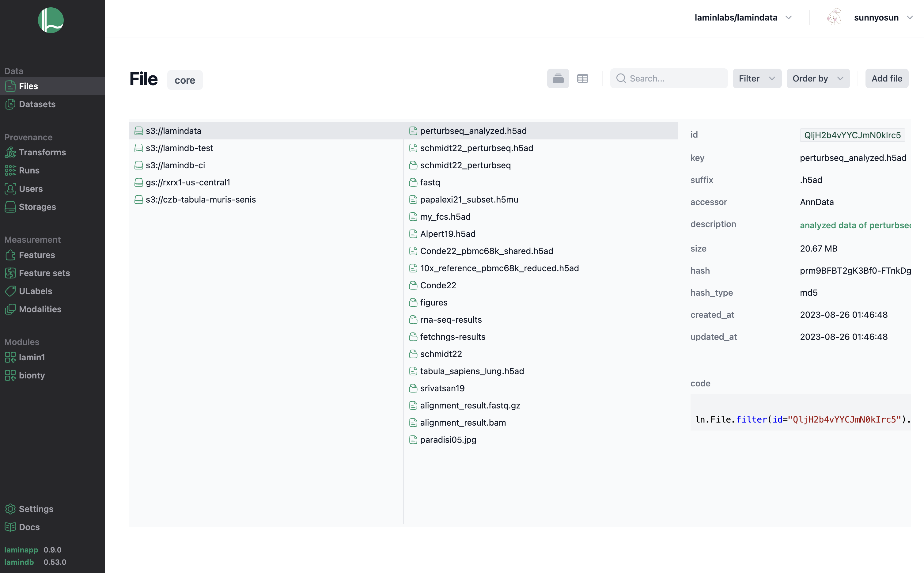Click schmidt22_perturbseq.h5ad file icon
The image size is (924, 573).
click(413, 148)
